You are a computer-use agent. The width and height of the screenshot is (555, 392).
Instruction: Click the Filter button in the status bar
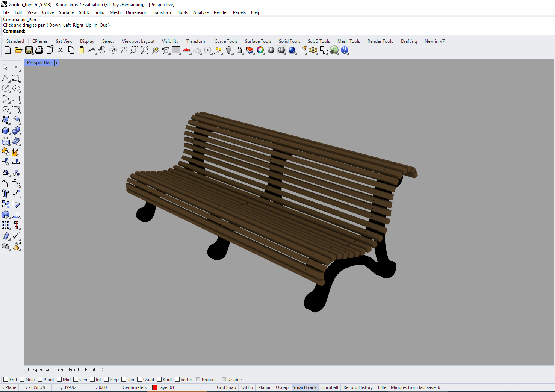382,387
